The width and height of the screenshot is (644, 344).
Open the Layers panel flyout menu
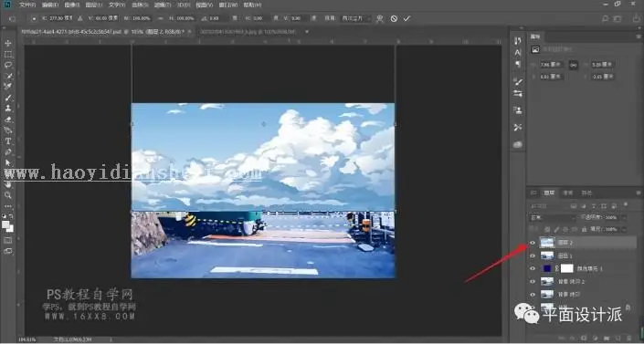coord(639,193)
